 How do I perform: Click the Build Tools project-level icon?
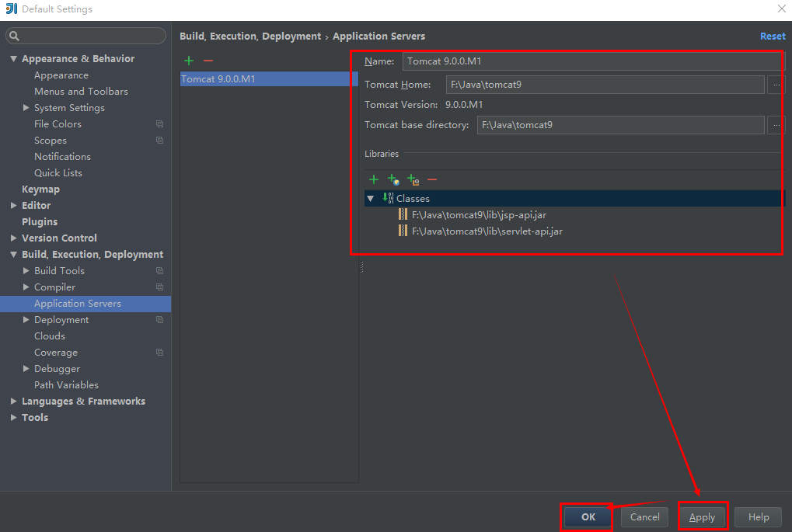click(x=159, y=271)
